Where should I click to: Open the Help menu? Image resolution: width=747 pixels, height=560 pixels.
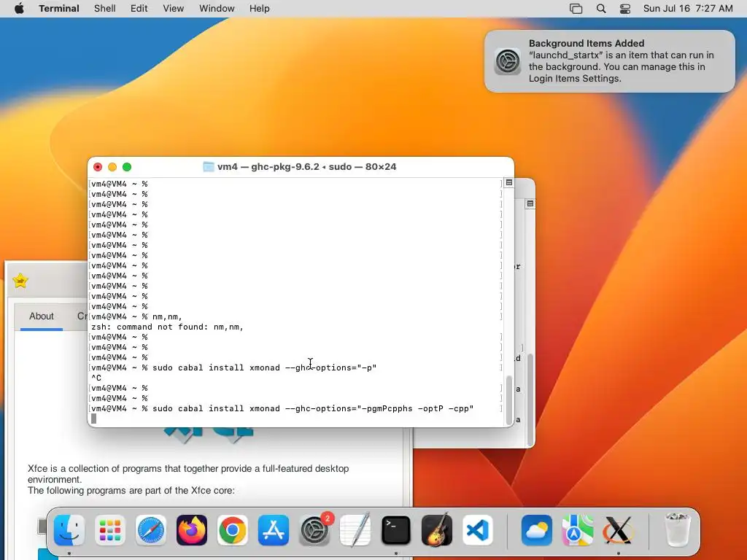[x=260, y=9]
